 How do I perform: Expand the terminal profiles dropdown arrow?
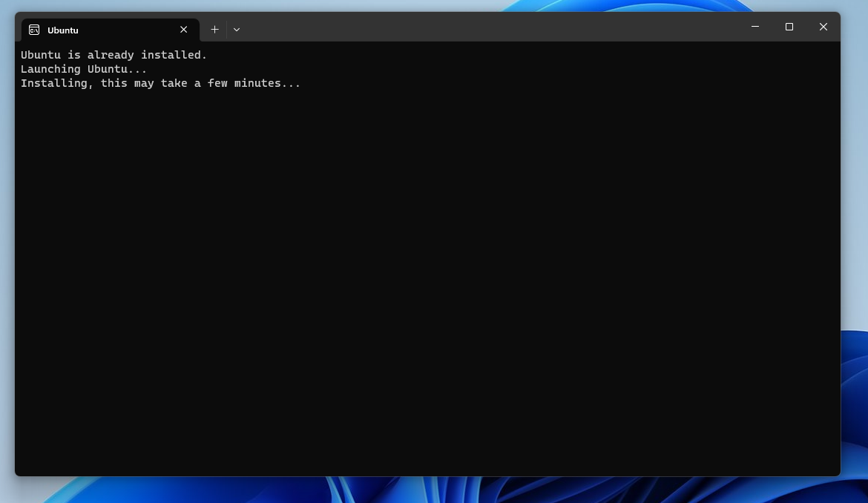click(x=236, y=29)
